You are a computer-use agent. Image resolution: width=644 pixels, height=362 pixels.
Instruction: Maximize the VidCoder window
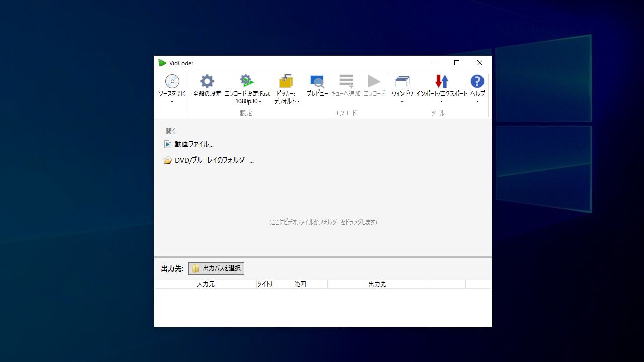[x=457, y=63]
